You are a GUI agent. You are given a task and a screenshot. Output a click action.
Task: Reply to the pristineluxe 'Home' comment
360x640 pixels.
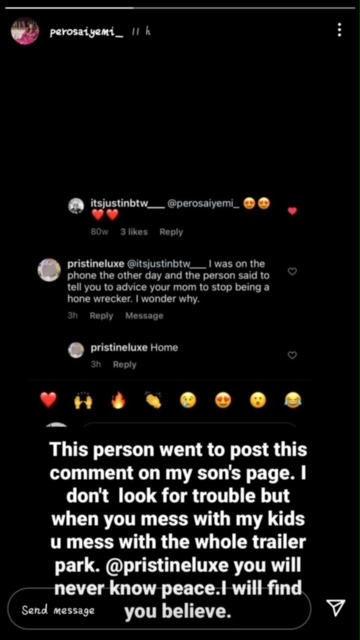point(124,364)
